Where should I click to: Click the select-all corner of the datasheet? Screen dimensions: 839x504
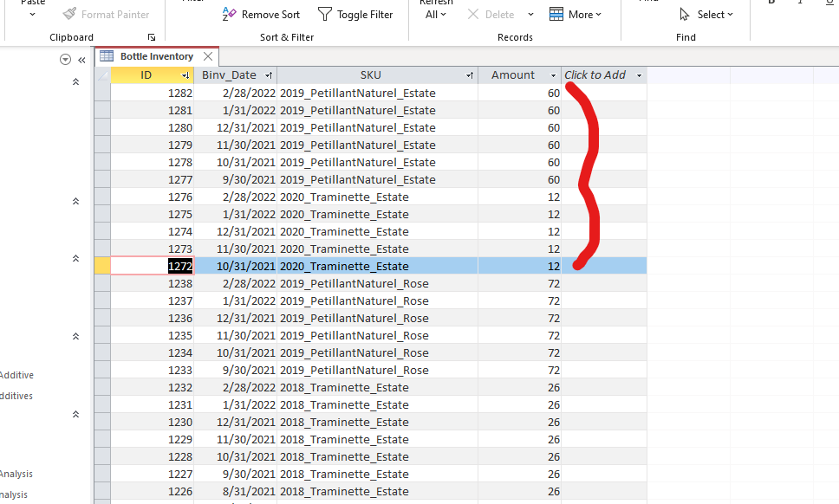pos(103,75)
